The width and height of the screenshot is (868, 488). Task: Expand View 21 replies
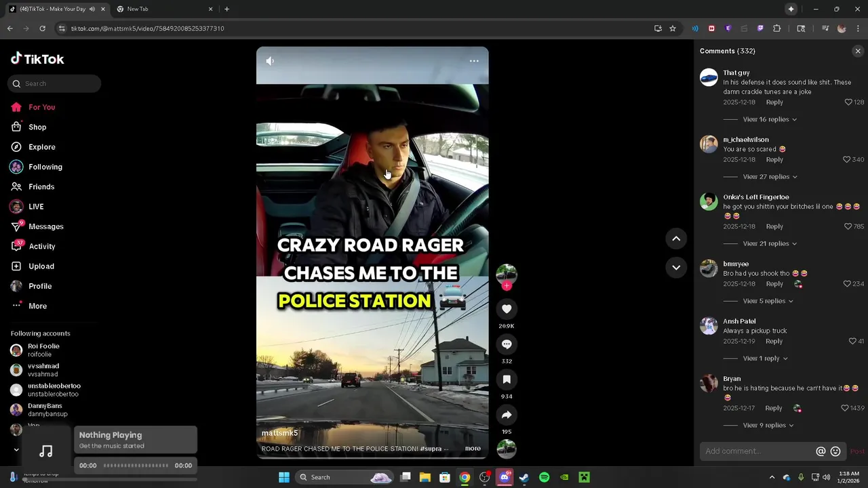(770, 244)
